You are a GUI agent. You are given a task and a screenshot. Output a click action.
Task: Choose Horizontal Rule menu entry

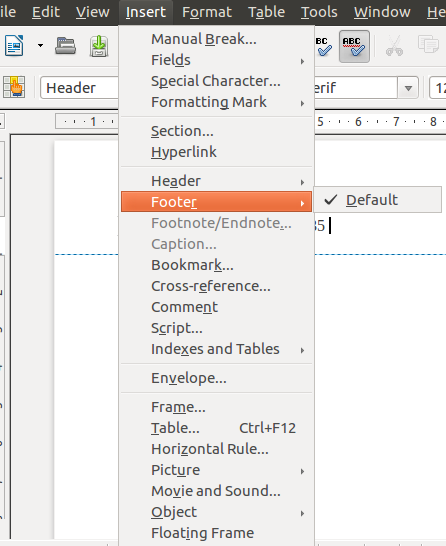[216, 449]
